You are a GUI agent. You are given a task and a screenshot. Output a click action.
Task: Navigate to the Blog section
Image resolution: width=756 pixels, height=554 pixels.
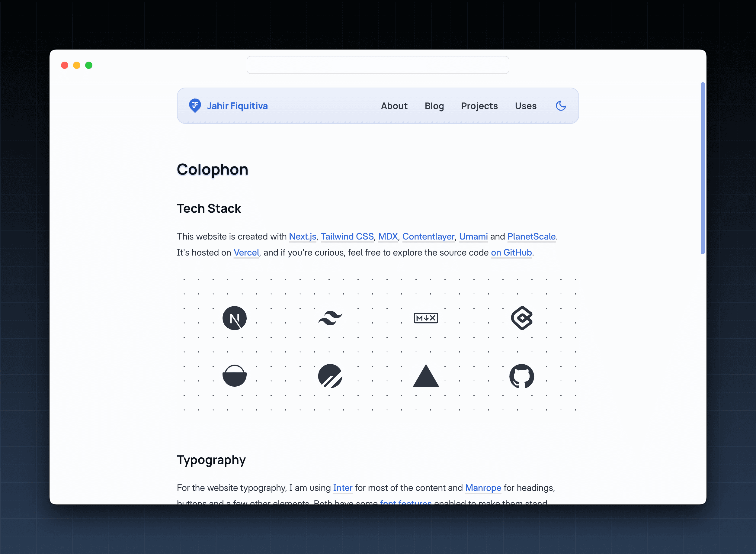pos(434,106)
